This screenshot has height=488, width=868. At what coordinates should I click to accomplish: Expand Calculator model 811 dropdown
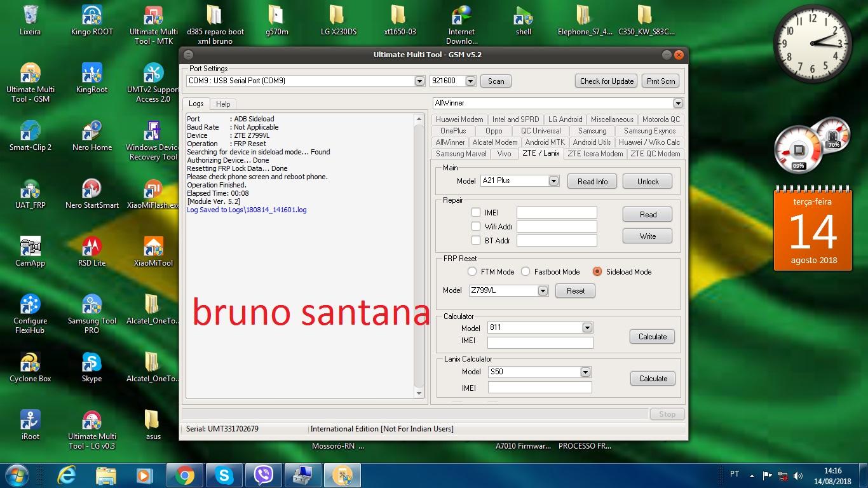pyautogui.click(x=587, y=328)
